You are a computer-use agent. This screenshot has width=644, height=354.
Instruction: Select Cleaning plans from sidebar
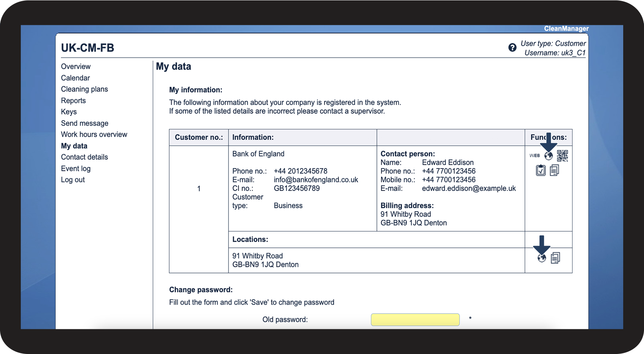pyautogui.click(x=85, y=89)
